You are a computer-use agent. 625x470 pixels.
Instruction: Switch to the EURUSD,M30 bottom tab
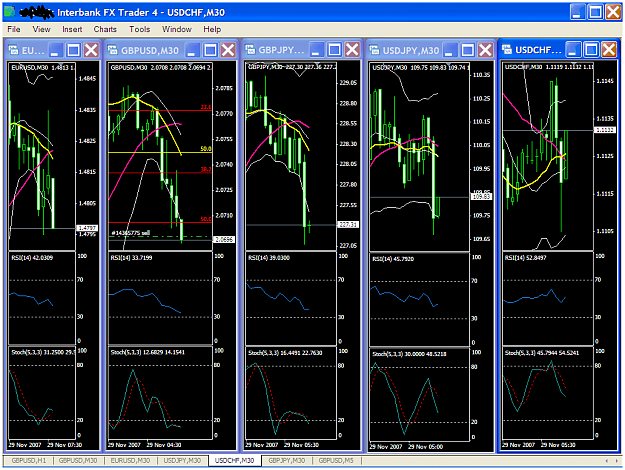tap(130, 460)
